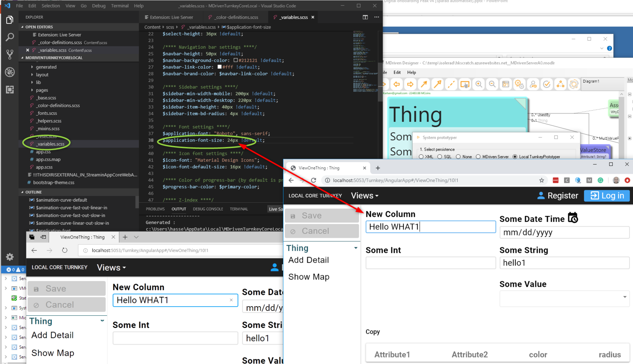Open the Terminal menu in VS Code
633x364 pixels.
point(119,6)
